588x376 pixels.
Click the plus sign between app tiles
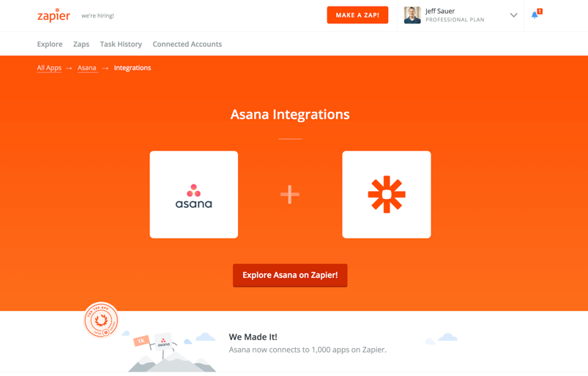point(290,195)
